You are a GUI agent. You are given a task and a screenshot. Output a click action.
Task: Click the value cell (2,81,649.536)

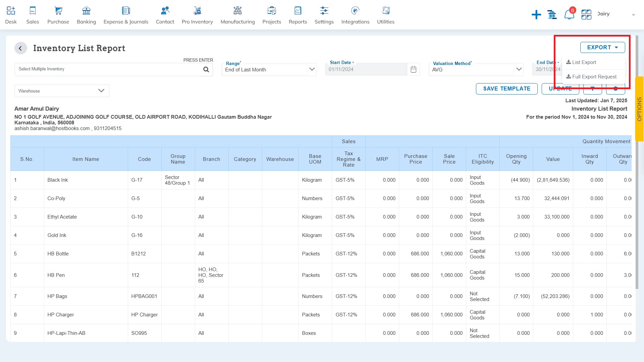point(553,180)
